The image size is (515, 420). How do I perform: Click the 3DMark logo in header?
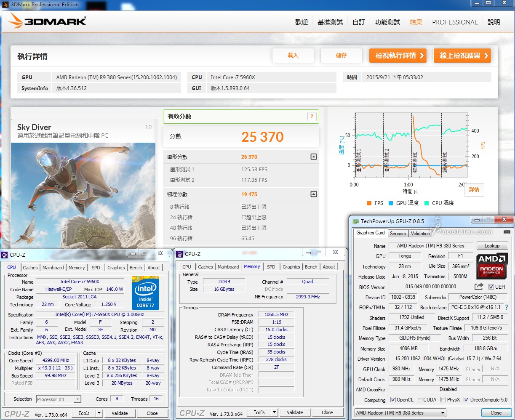coord(48,21)
